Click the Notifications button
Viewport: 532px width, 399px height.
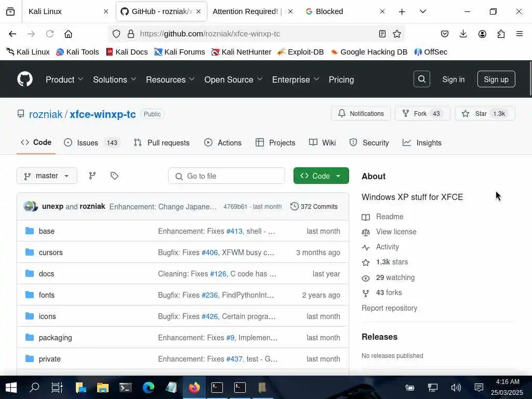point(361,114)
